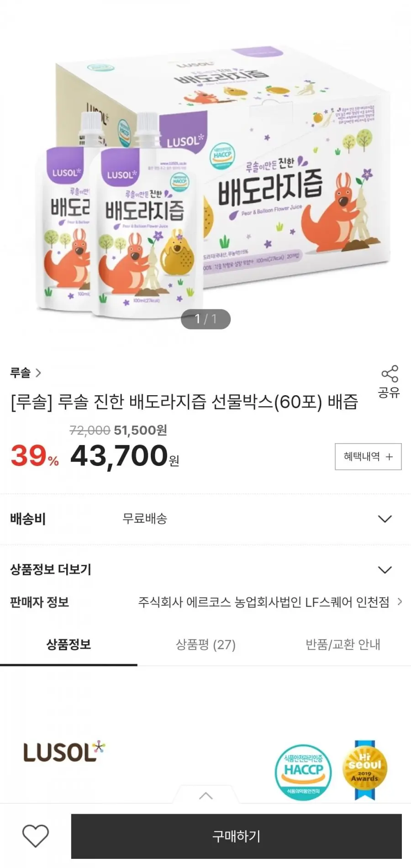This screenshot has height=868, width=411.
Task: Tap the seller info arrow chevron
Action: coord(399,602)
